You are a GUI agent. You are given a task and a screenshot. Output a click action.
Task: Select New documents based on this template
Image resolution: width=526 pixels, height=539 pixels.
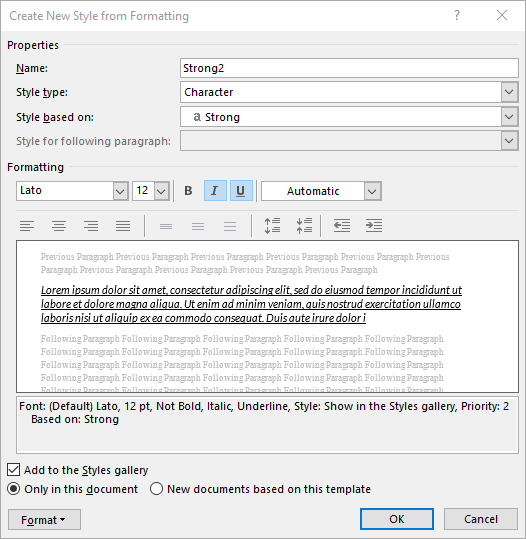click(156, 489)
